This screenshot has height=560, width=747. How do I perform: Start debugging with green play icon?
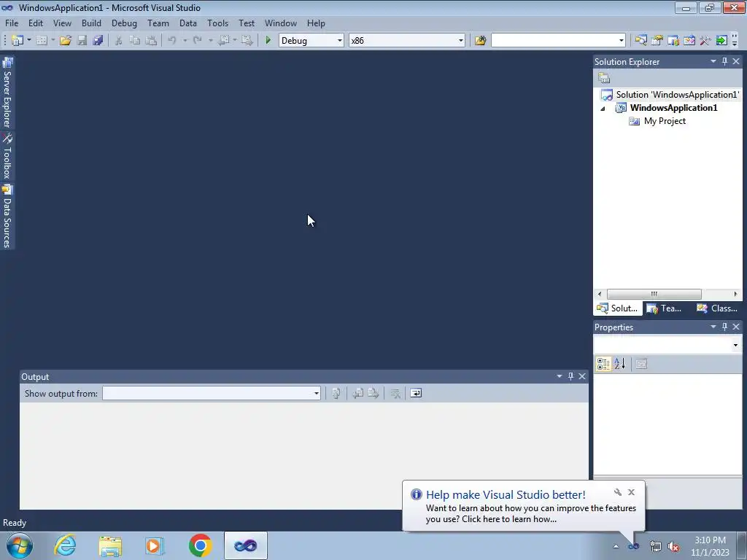(x=268, y=41)
